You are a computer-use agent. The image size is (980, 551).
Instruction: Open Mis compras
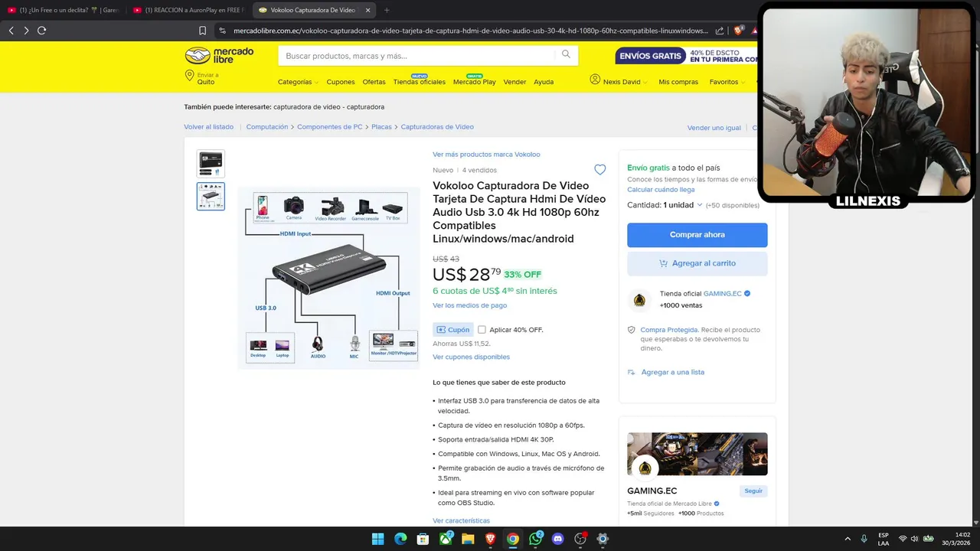click(x=678, y=82)
